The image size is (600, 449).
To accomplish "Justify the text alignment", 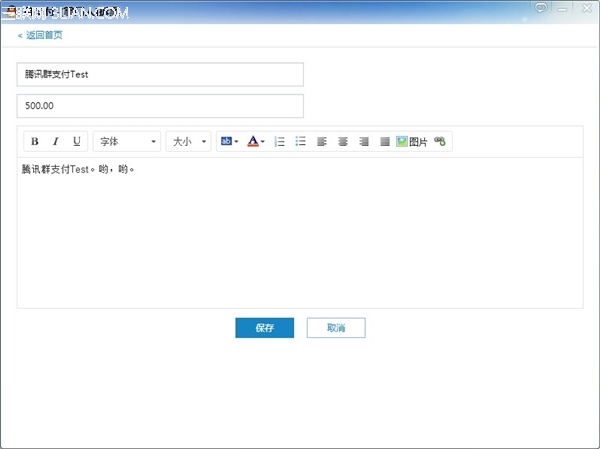I will coord(385,142).
